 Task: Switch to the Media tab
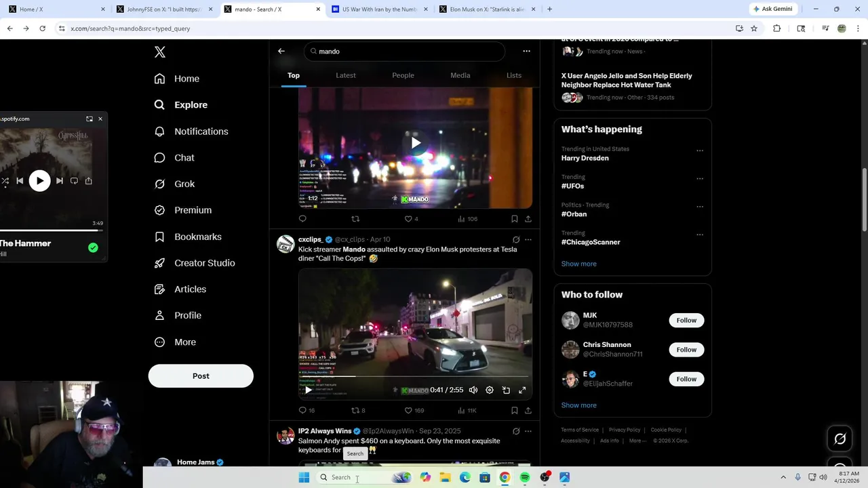click(x=460, y=75)
